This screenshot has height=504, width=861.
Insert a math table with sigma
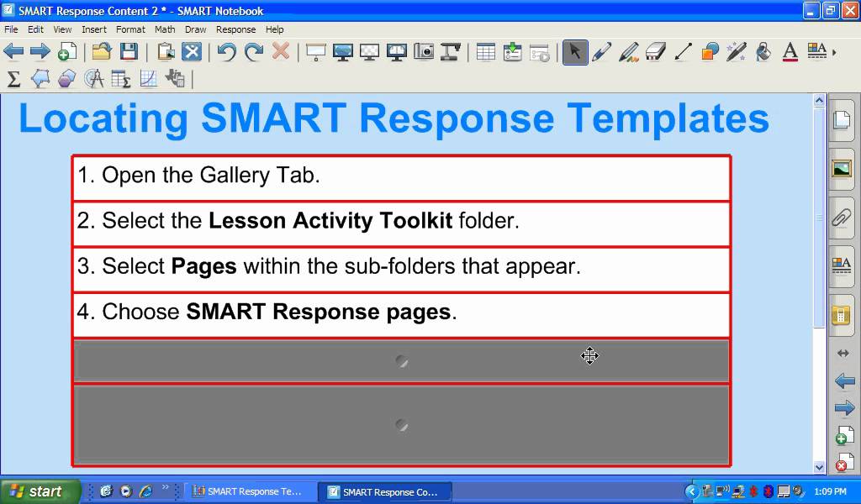(121, 79)
